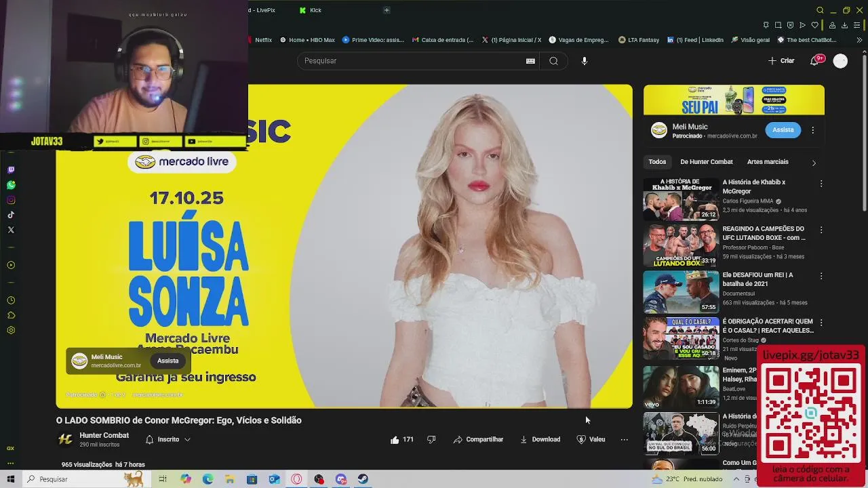Image resolution: width=868 pixels, height=488 pixels.
Task: Open more actions ellipsis under video
Action: coord(625,439)
